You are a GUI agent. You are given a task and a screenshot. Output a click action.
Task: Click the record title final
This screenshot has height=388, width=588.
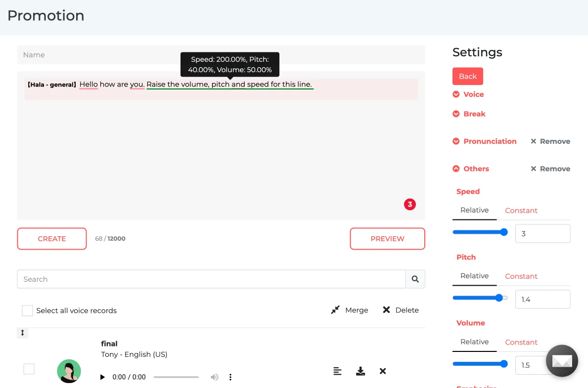pos(109,344)
